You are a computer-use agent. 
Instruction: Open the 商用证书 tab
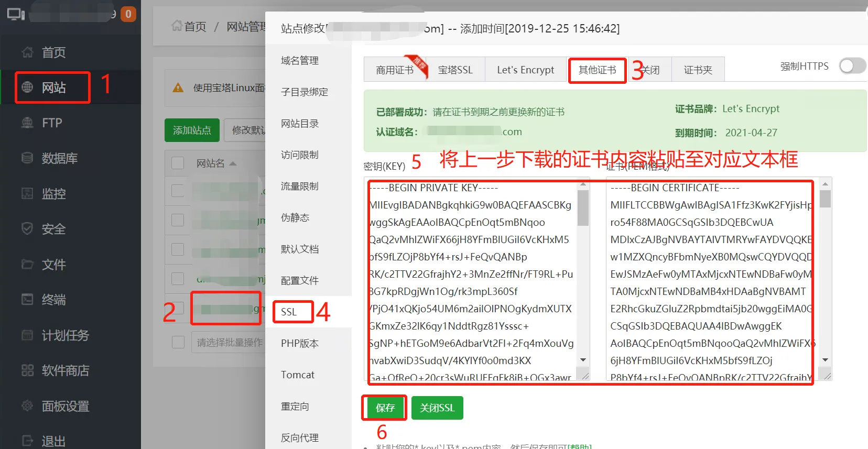tap(395, 70)
